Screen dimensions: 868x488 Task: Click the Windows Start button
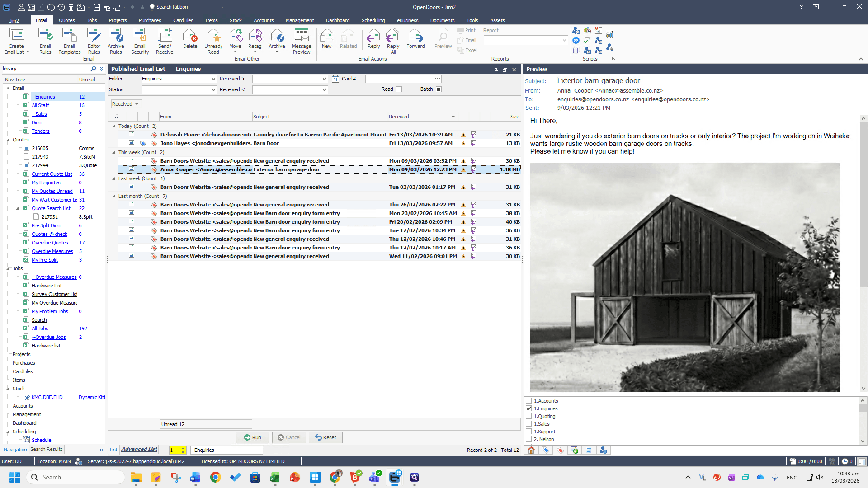click(x=14, y=477)
